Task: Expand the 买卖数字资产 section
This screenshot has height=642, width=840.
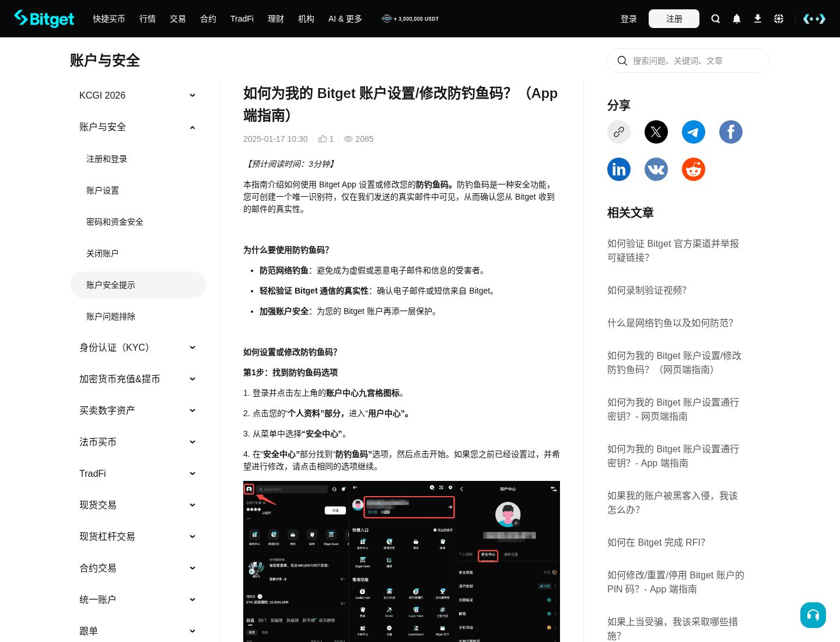Action: click(138, 410)
